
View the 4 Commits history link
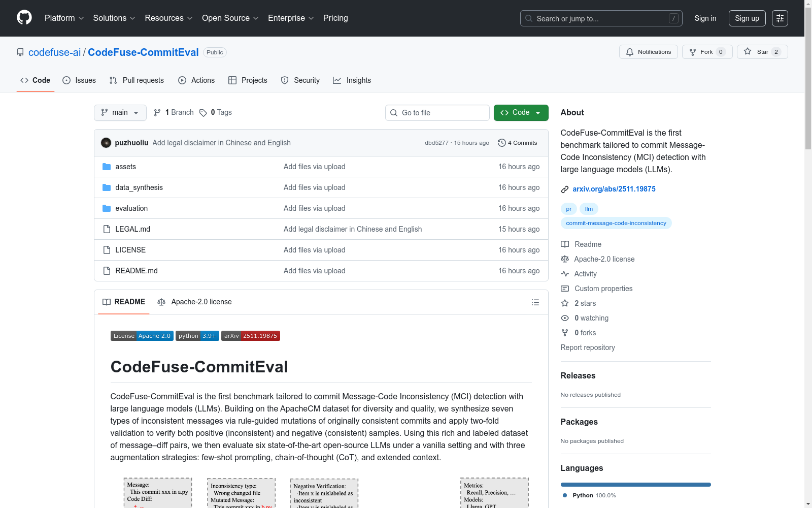pos(518,143)
